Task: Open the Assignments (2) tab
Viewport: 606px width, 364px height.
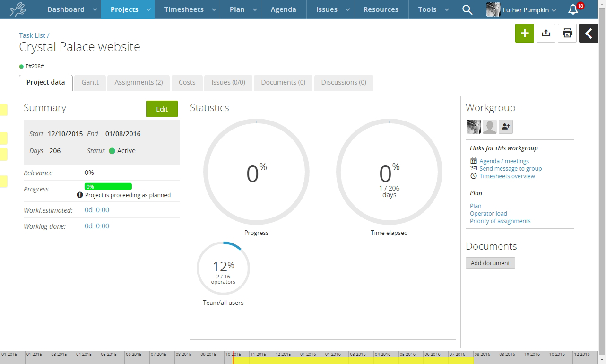Action: pos(139,82)
